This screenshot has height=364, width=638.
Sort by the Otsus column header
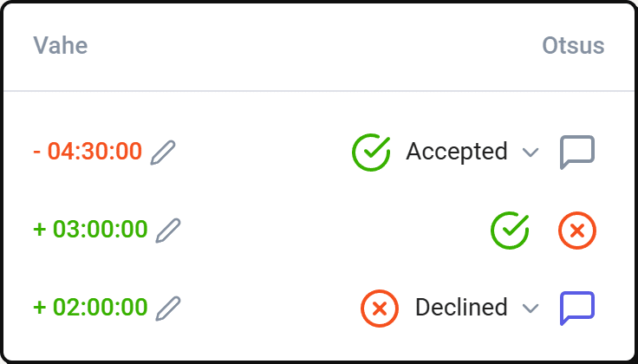573,45
